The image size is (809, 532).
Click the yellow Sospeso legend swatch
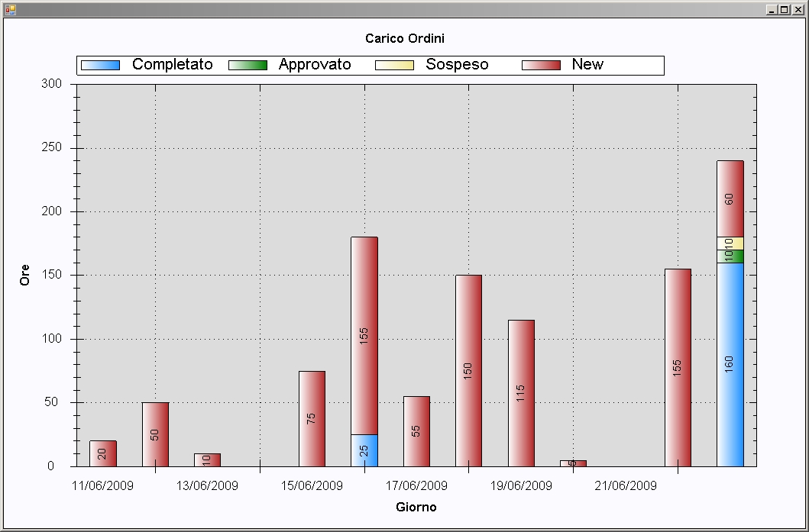tap(395, 65)
